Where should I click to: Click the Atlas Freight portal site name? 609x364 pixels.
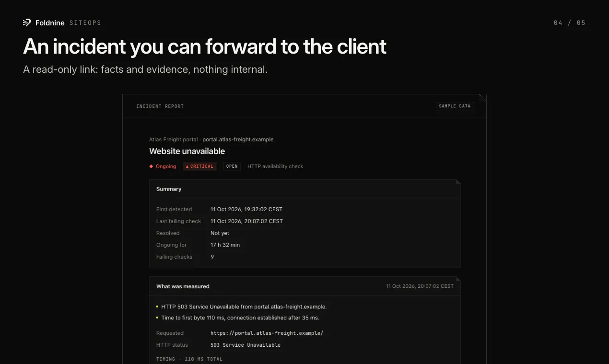(173, 139)
